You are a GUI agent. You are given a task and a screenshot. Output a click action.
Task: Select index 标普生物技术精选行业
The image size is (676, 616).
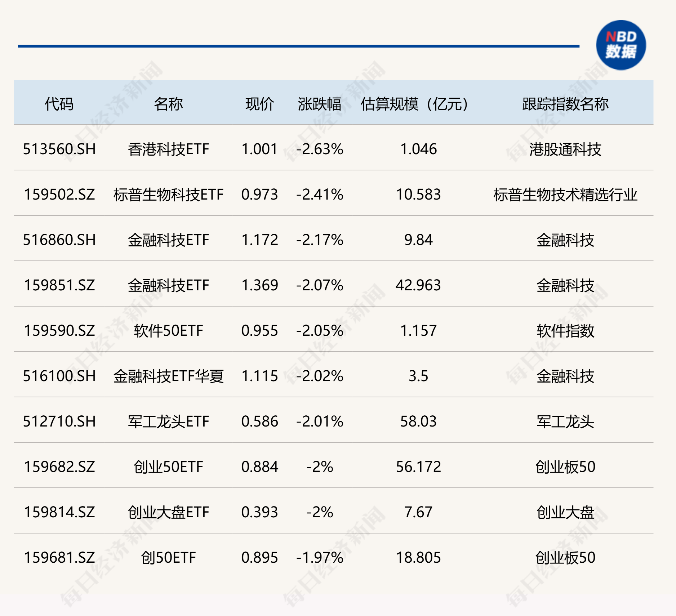(x=565, y=195)
